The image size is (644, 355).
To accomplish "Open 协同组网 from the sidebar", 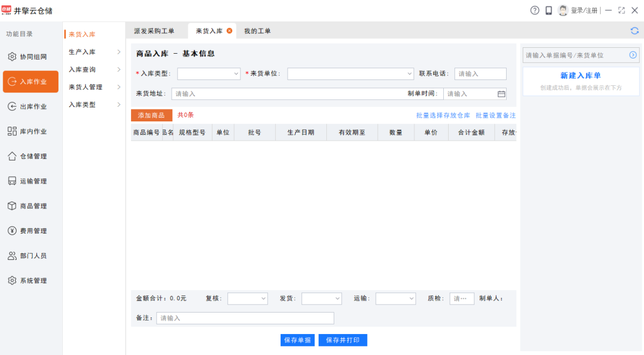I will [31, 57].
